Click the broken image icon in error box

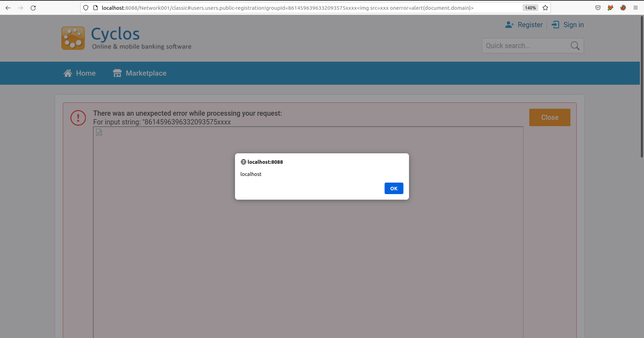click(99, 132)
